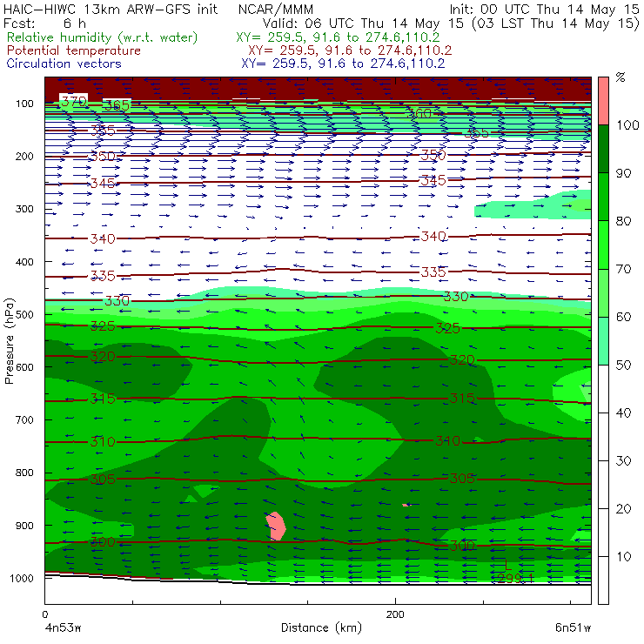Click the "299.1" minimum value label
Viewport: 644px width, 644px height.
coord(515,578)
